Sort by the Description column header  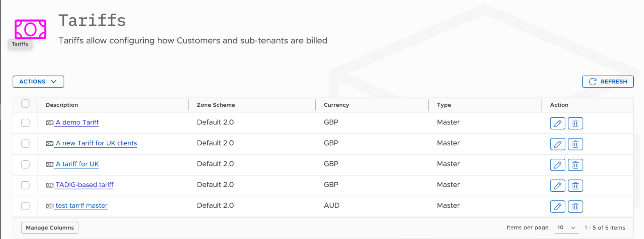pyautogui.click(x=62, y=105)
